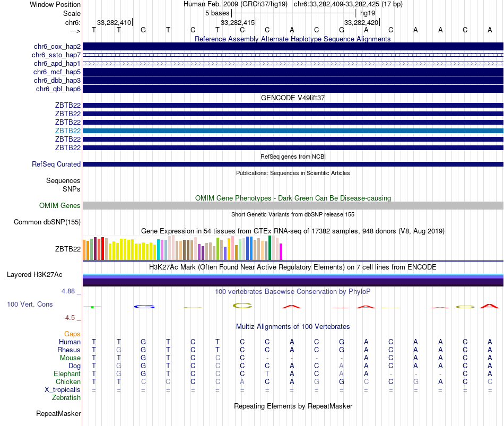This screenshot has height=426, width=504.
Task: Click the light-blue highlighted ZBTB22 transcript label
Action: coord(68,131)
